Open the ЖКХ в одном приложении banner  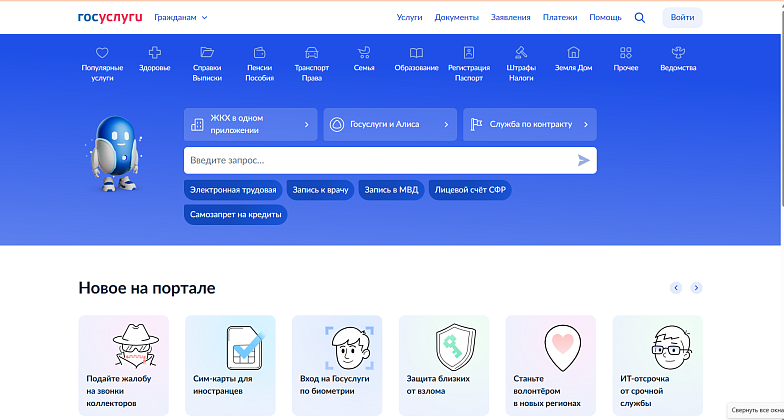click(x=251, y=124)
